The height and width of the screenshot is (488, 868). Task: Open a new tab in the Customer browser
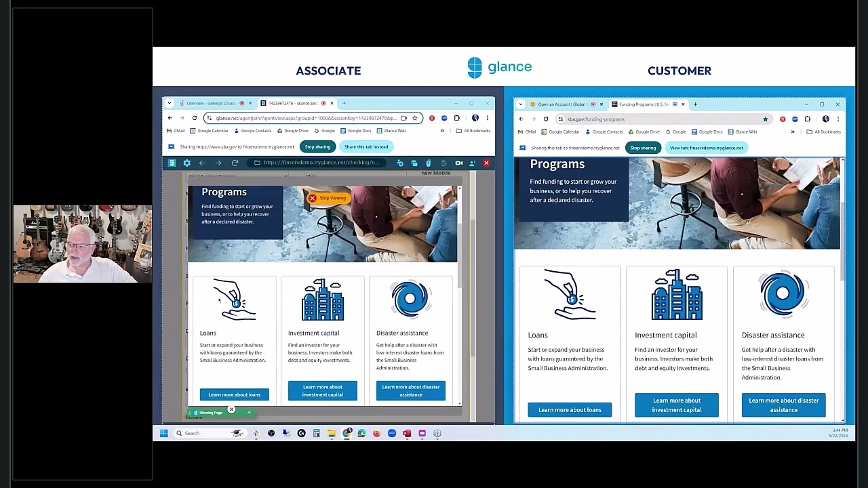coord(695,104)
